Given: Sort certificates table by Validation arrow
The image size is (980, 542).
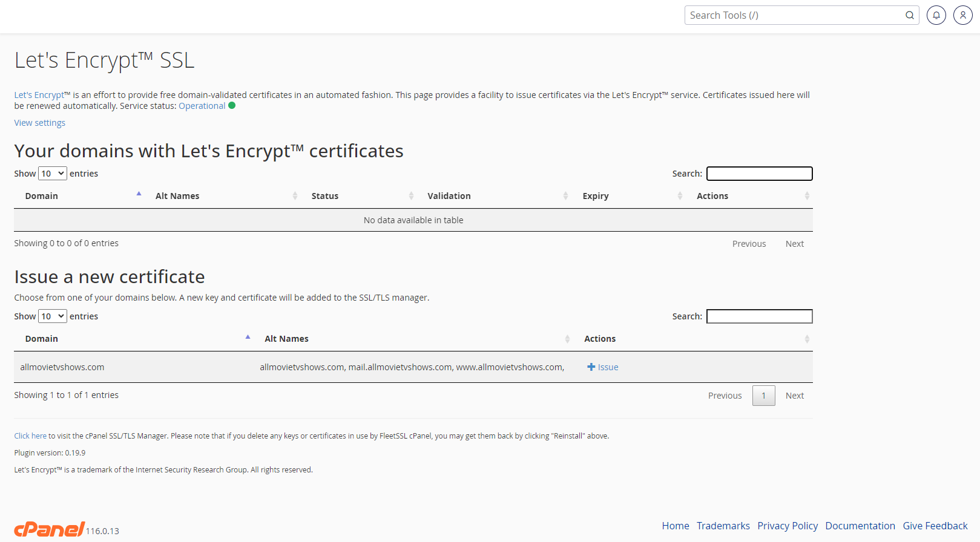Looking at the screenshot, I should point(565,196).
